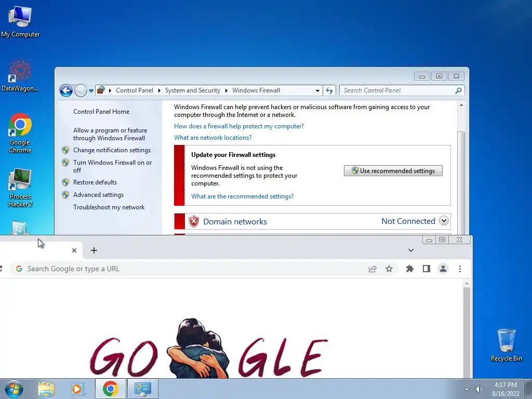Open Chrome Extensions puzzle icon
Viewport: 532px width, 399px height.
(410, 269)
